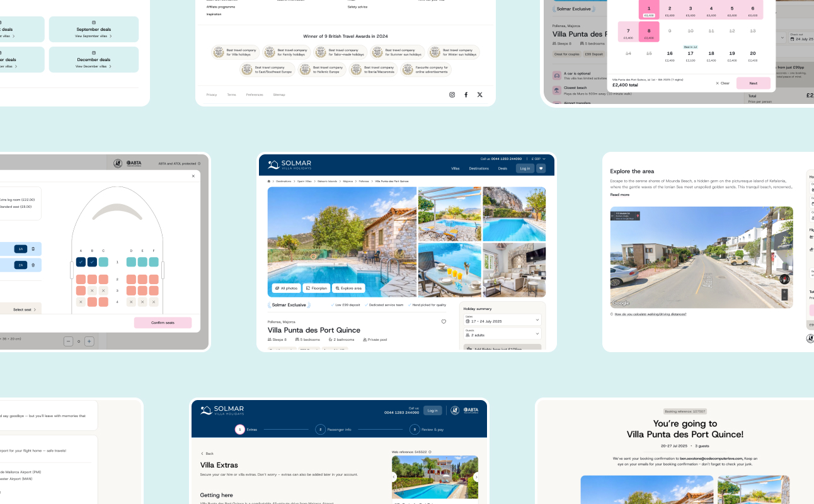Open the Destinations menu in Solmar header
Image resolution: width=814 pixels, height=504 pixels.
479,168
